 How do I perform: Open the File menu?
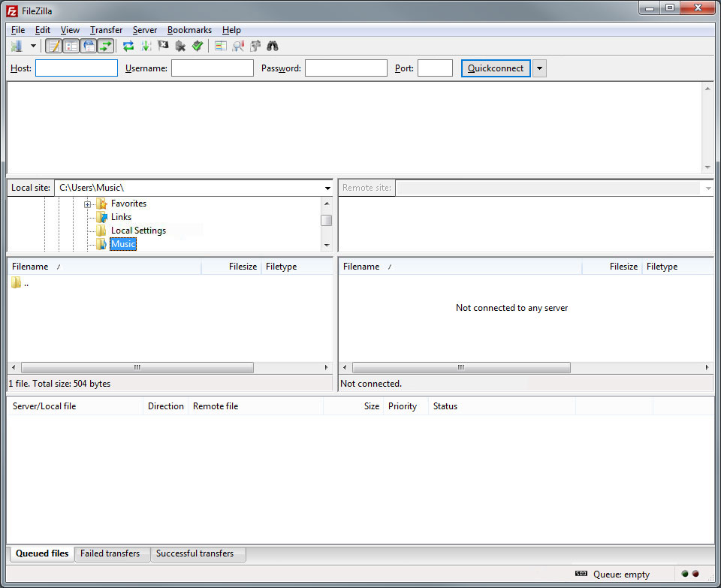tap(18, 30)
